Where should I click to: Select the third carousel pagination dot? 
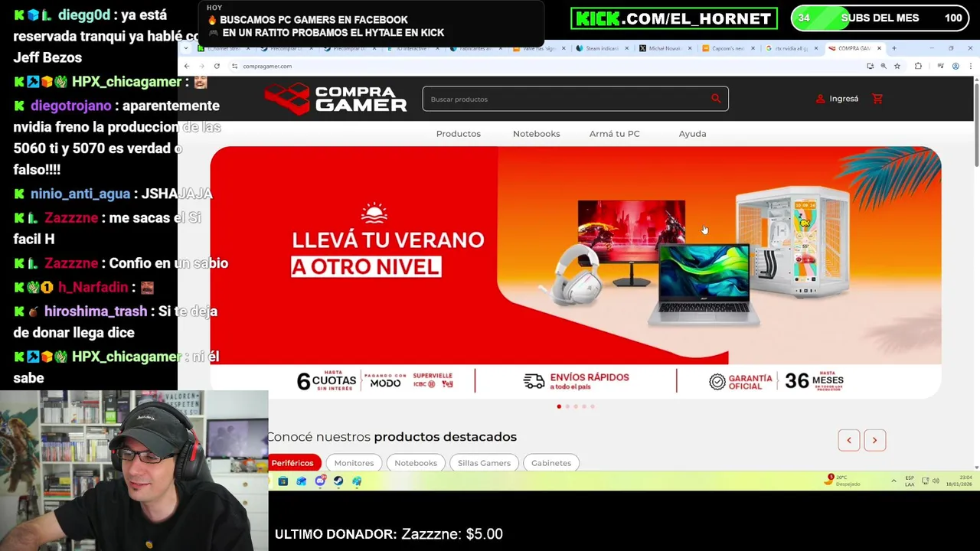coord(576,406)
